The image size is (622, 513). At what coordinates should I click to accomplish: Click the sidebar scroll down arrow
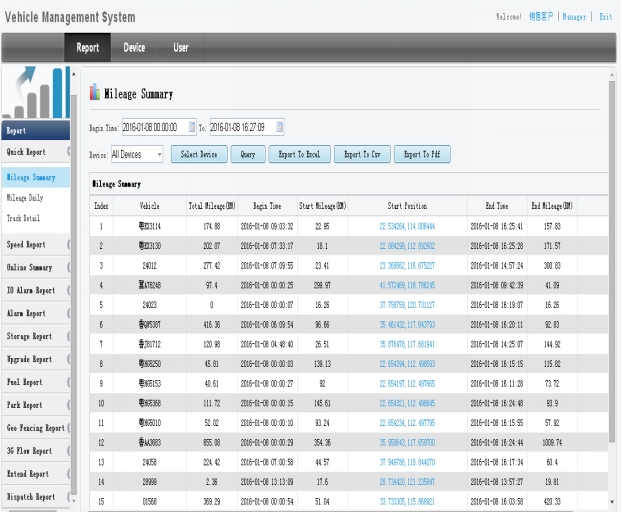tap(74, 501)
